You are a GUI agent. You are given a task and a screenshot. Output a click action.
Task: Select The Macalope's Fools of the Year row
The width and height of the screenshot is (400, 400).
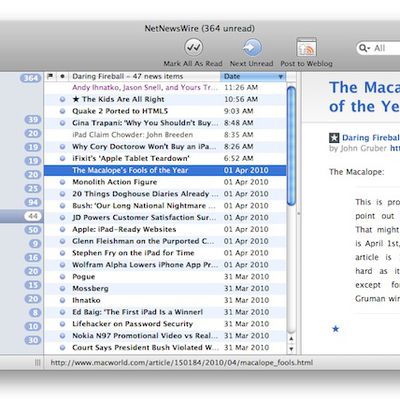pyautogui.click(x=165, y=170)
